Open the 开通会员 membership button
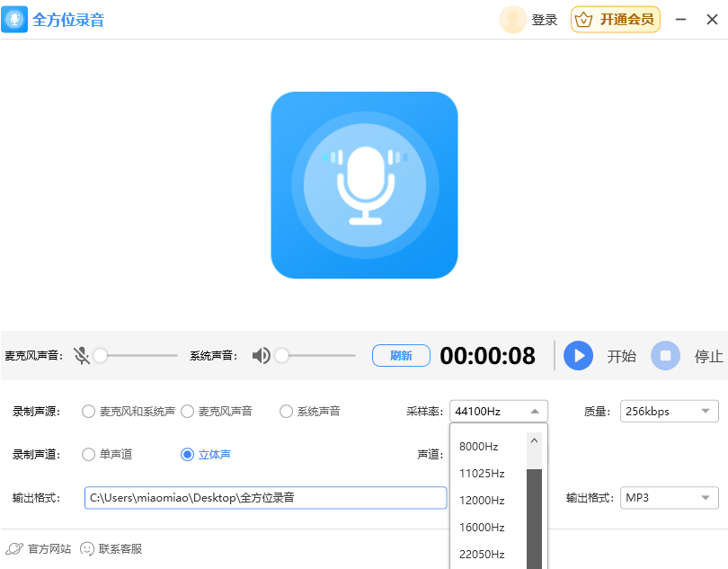This screenshot has width=728, height=569. coord(615,20)
